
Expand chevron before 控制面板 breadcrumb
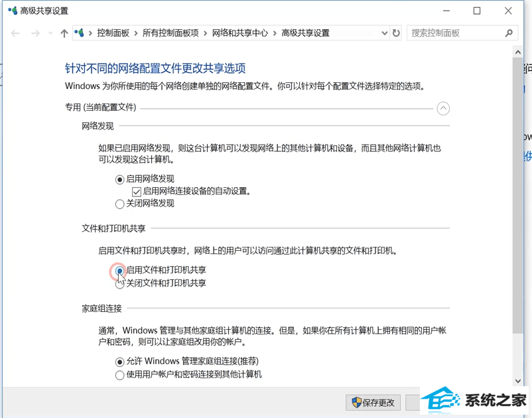(90, 33)
